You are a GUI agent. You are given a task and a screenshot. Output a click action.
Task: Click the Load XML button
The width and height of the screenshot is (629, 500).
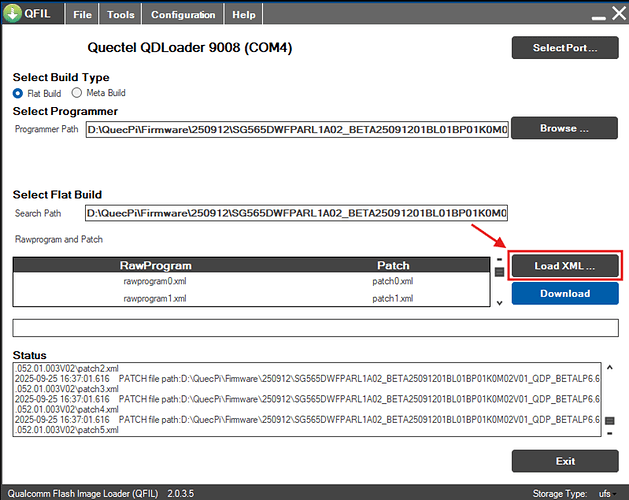tap(565, 266)
